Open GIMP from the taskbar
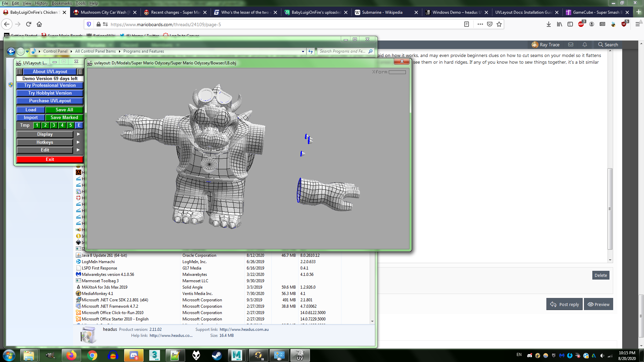The image size is (644, 362). pyautogui.click(x=50, y=355)
